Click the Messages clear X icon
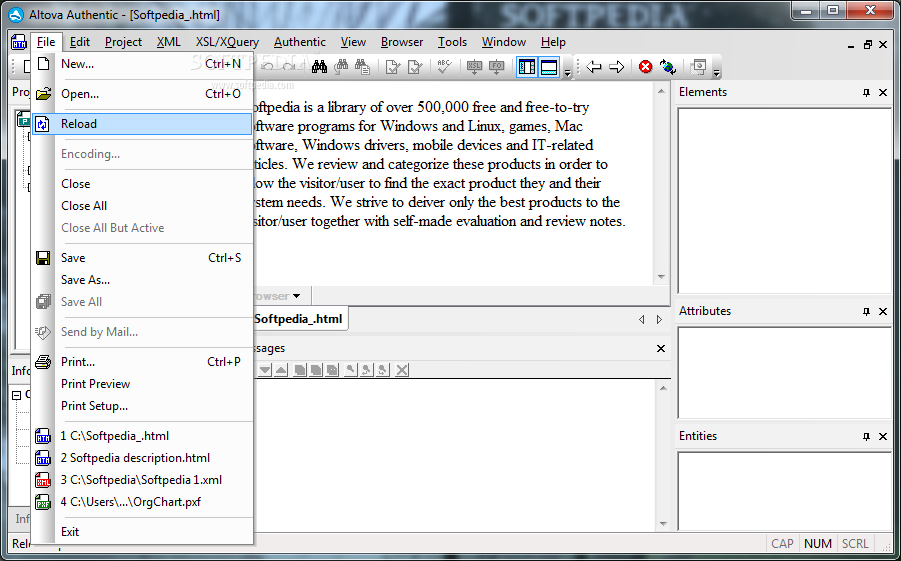Viewport: 901px width, 561px height. click(402, 370)
